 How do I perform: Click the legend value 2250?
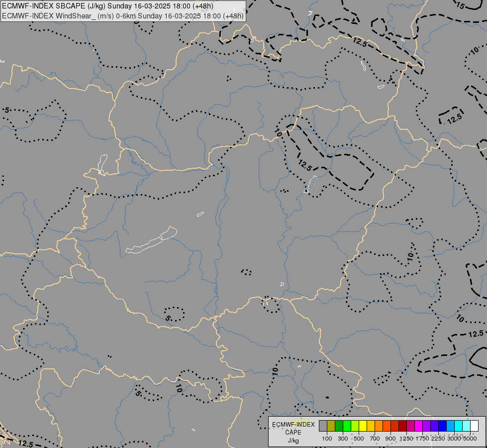click(x=438, y=439)
